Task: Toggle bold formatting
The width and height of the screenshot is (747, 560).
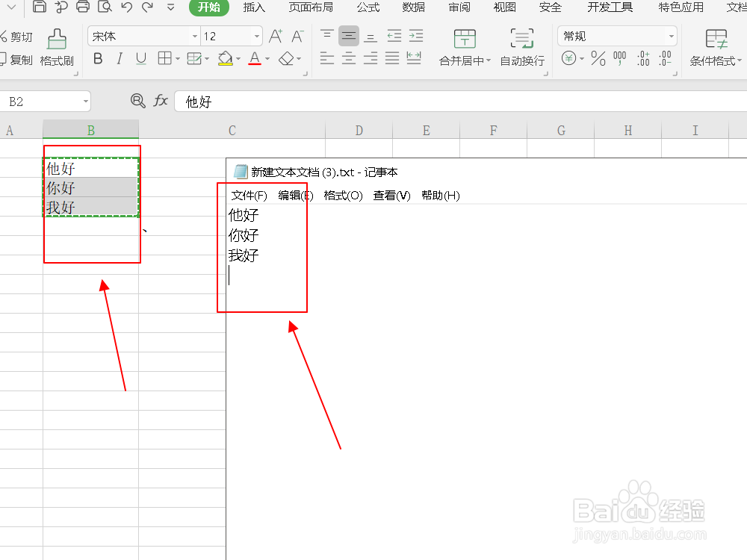Action: click(98, 60)
